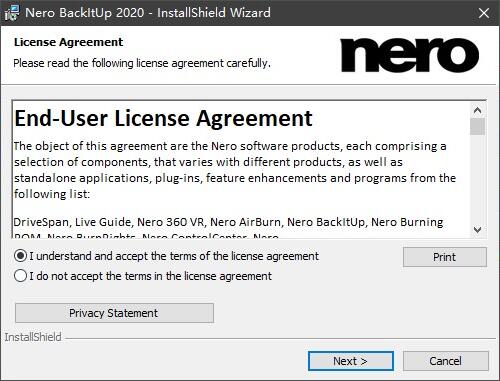Click the scrollbar thumb of the license box
Image resolution: width=500 pixels, height=381 pixels.
477,126
